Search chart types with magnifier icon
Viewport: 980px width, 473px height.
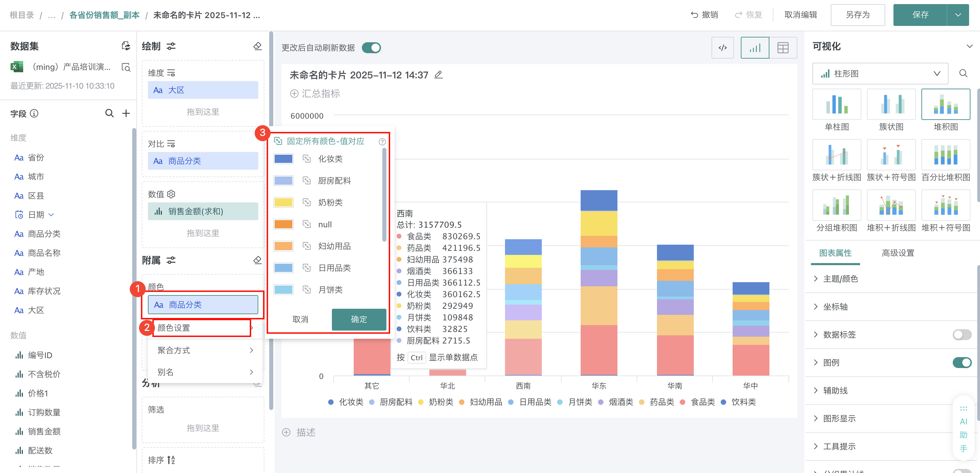[963, 74]
